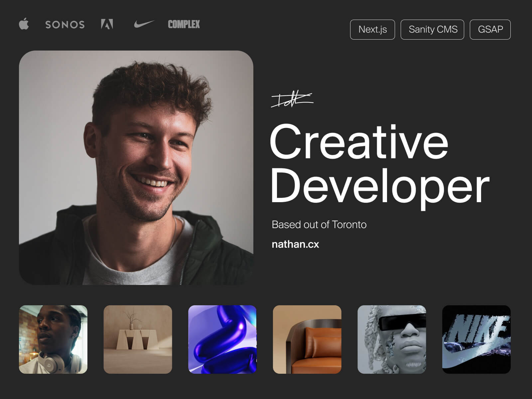Screen dimensions: 532x399
Task: Click the Sanity CMS tag
Action: [x=432, y=30]
